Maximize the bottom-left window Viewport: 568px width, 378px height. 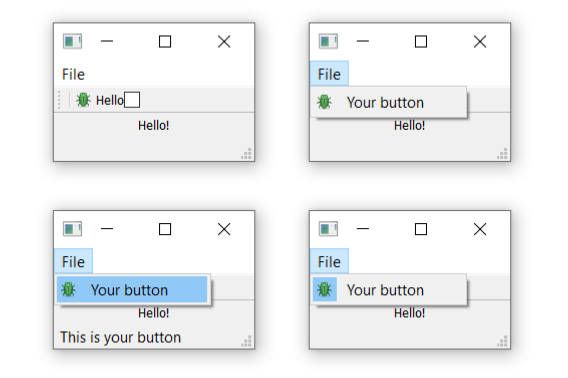point(165,229)
